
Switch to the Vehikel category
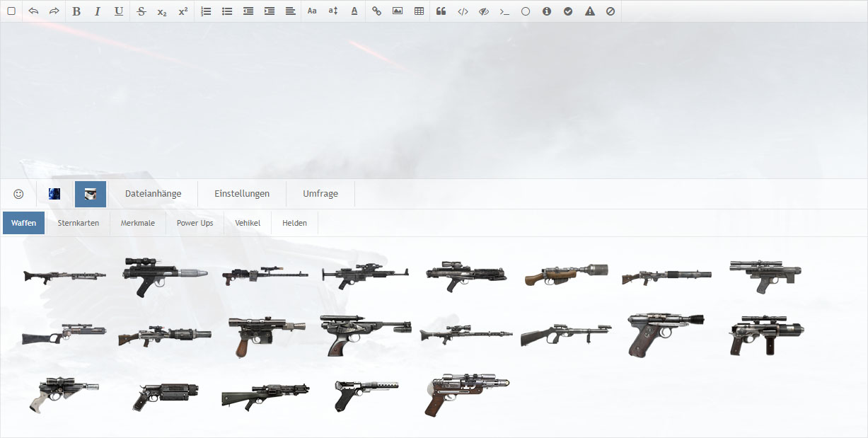point(248,223)
